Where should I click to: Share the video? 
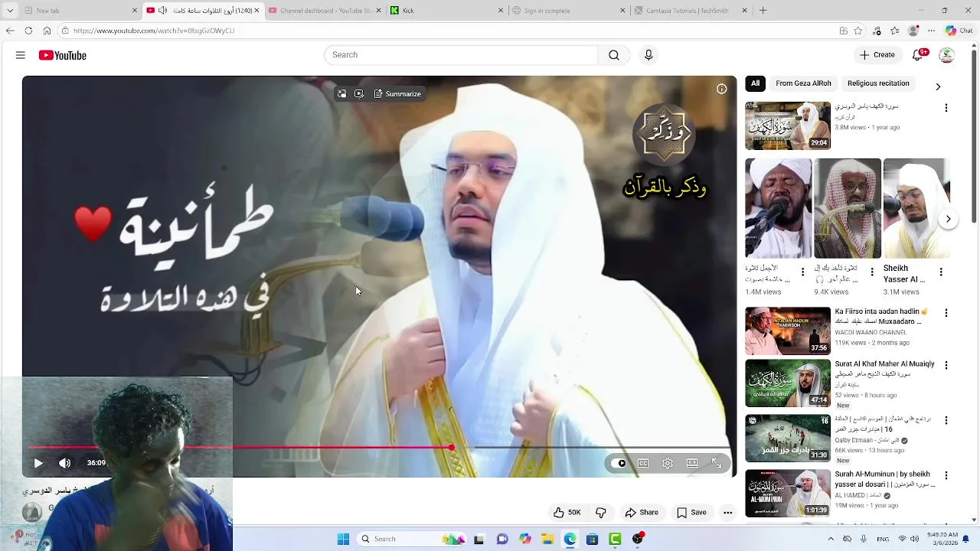point(642,513)
